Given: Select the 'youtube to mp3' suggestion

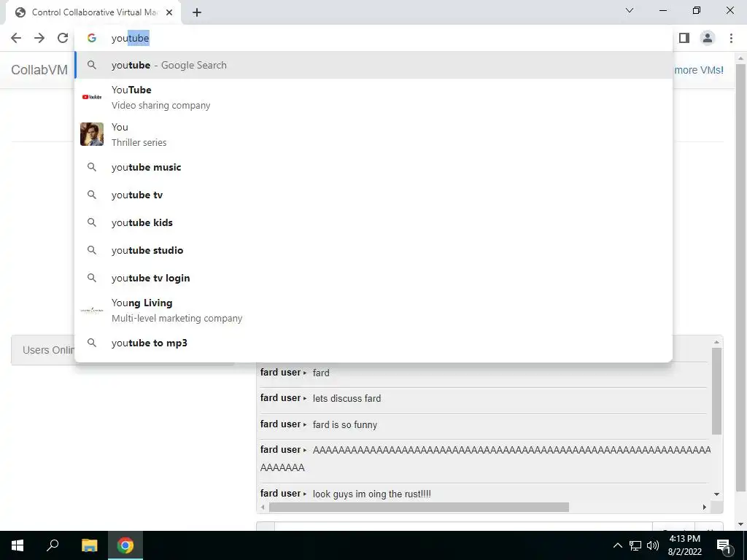Looking at the screenshot, I should coord(373,343).
